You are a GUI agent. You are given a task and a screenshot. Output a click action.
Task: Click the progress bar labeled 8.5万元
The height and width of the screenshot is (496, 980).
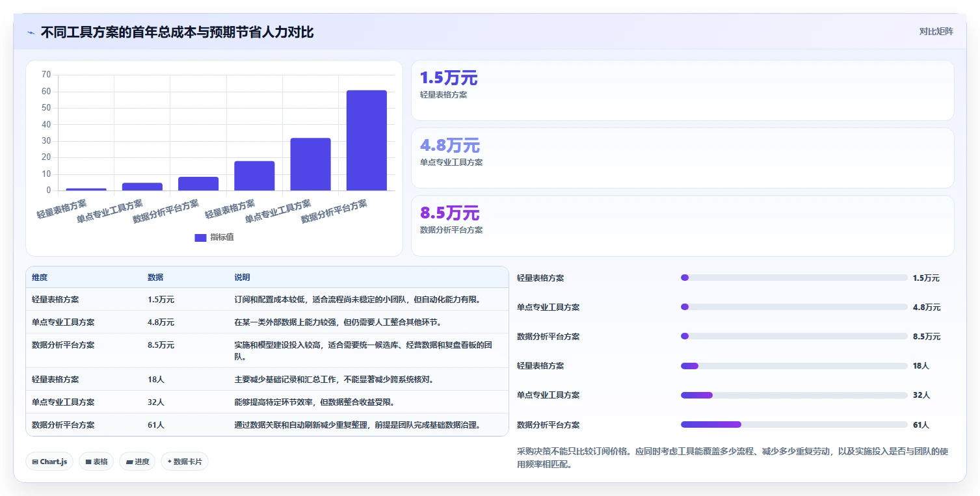click(794, 336)
